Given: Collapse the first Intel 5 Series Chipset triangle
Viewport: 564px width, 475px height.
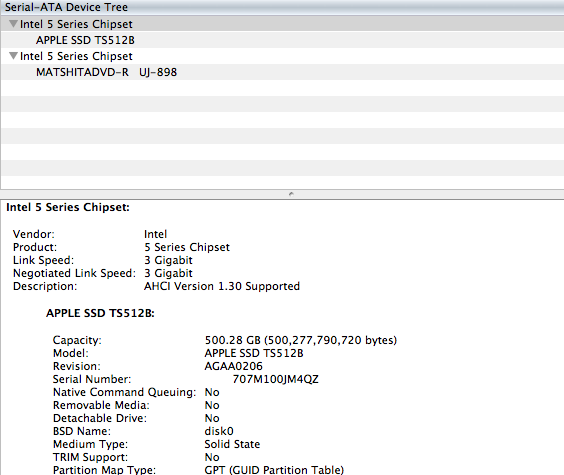Looking at the screenshot, I should 13,24.
